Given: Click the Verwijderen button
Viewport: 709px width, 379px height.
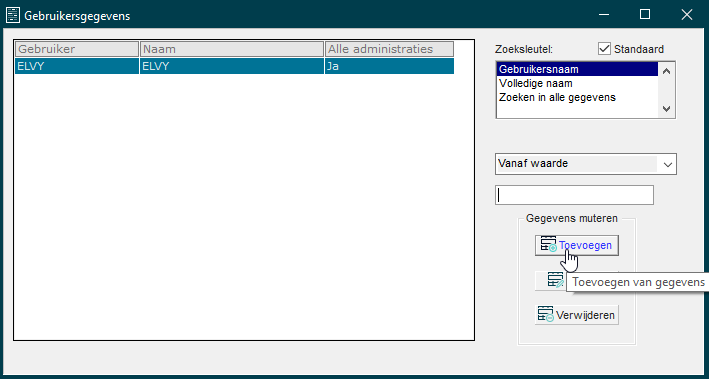Looking at the screenshot, I should tap(577, 315).
